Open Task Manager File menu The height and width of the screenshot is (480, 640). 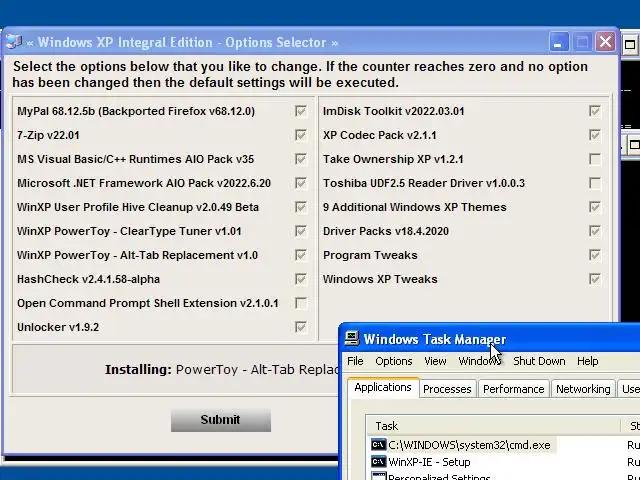coord(355,361)
